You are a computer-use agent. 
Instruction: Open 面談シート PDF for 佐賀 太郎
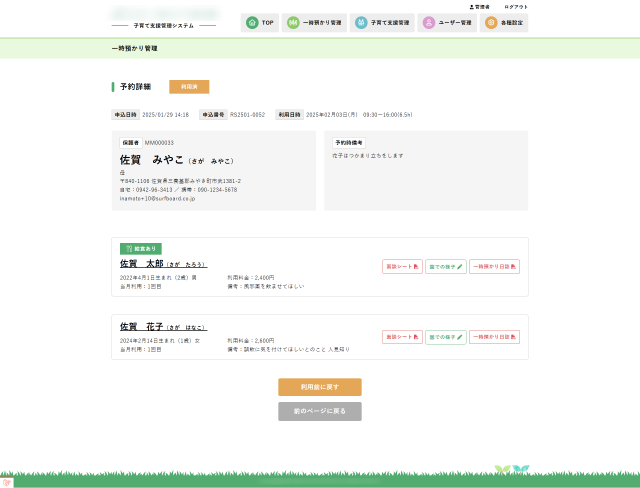(402, 266)
